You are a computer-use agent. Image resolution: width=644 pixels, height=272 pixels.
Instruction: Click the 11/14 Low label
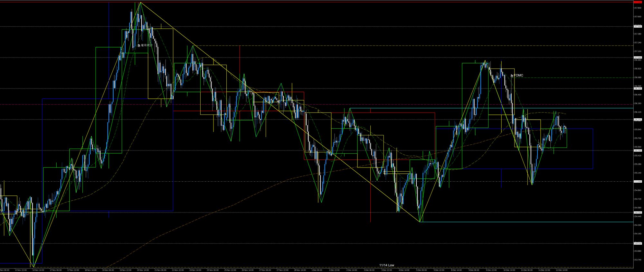pyautogui.click(x=386, y=265)
